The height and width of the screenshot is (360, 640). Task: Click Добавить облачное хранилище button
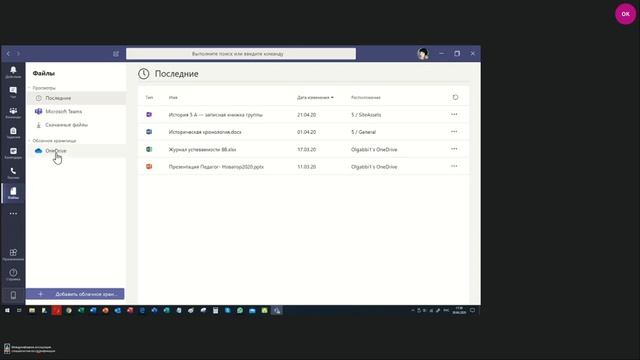[x=75, y=294]
